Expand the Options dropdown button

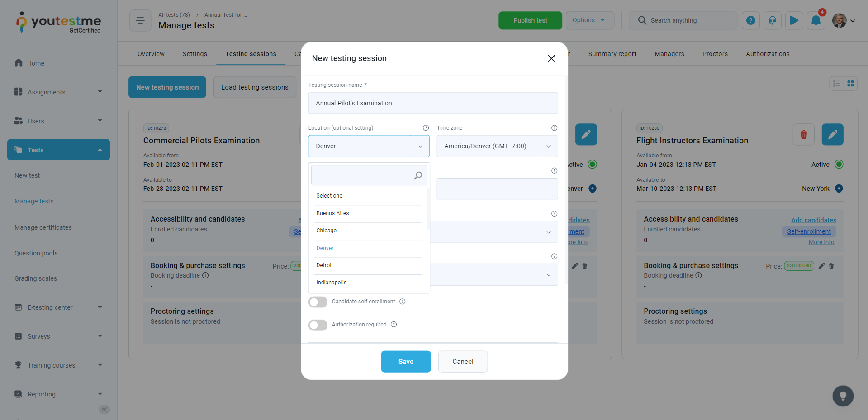[589, 20]
